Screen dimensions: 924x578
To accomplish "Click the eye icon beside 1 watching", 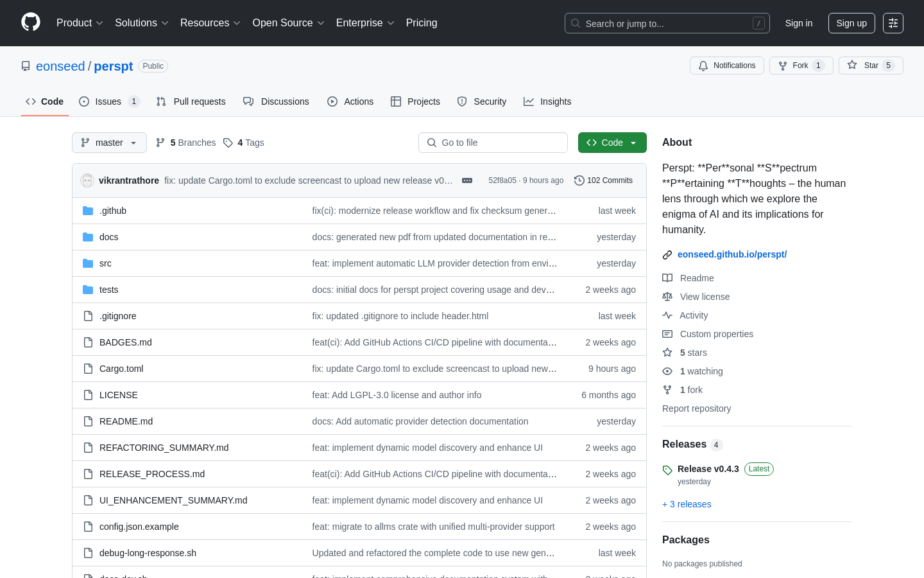I will point(667,371).
